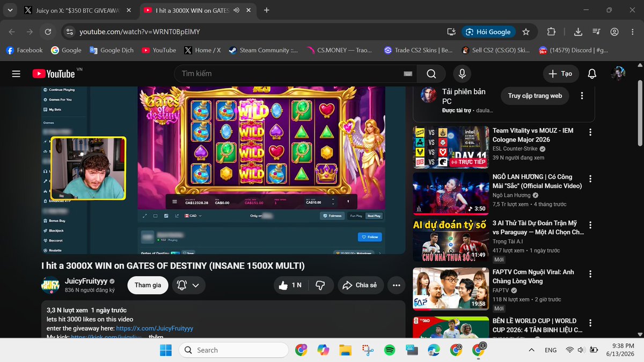Open the JuicyFruityyy channel avatar
Viewport: 644px width, 362px height.
[50, 285]
